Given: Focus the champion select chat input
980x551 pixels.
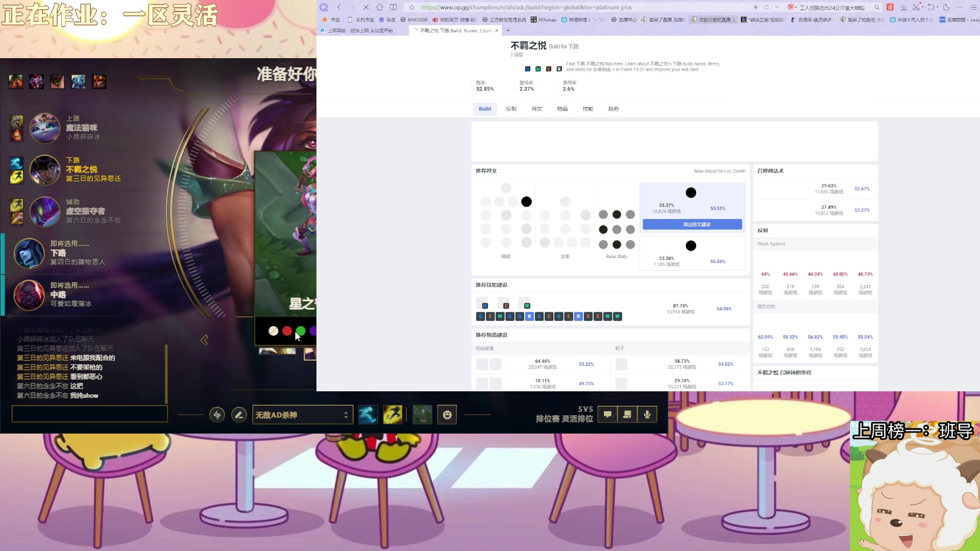Looking at the screenshot, I should tap(90, 414).
